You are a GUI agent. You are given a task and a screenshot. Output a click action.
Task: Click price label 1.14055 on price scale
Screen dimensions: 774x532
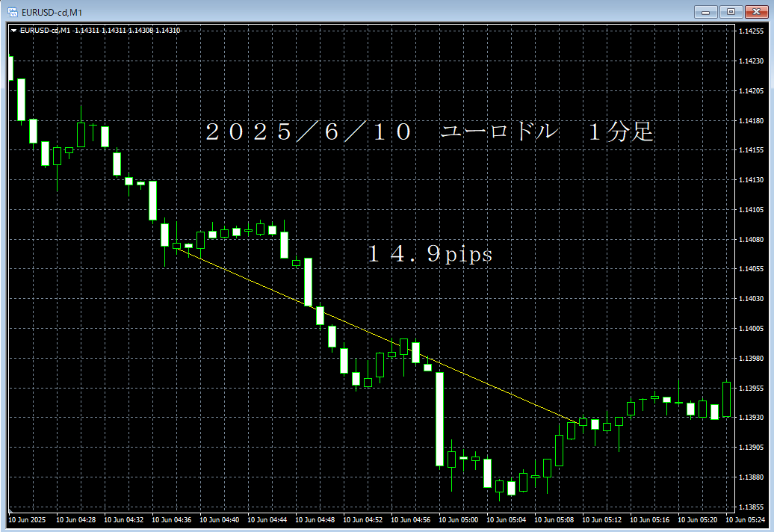point(752,269)
